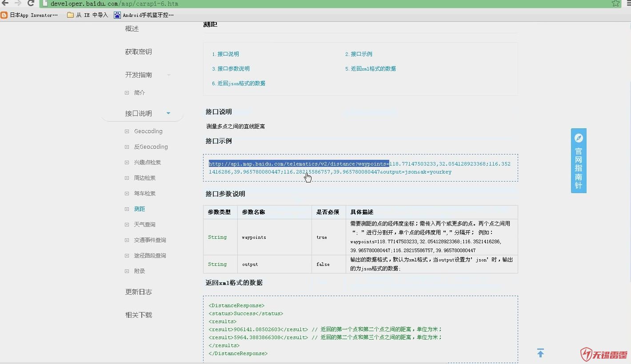This screenshot has height=364, width=631.
Task: Click the waypoints parameter name cell
Action: point(275,237)
